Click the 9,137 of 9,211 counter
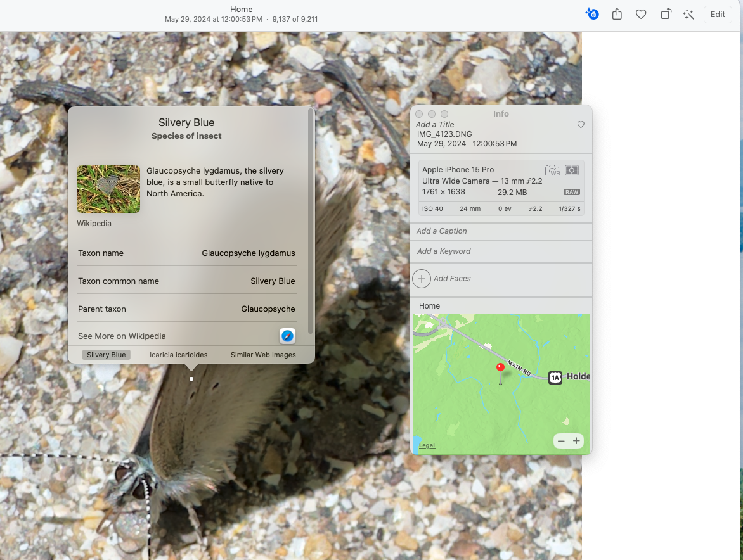743x560 pixels. (295, 20)
